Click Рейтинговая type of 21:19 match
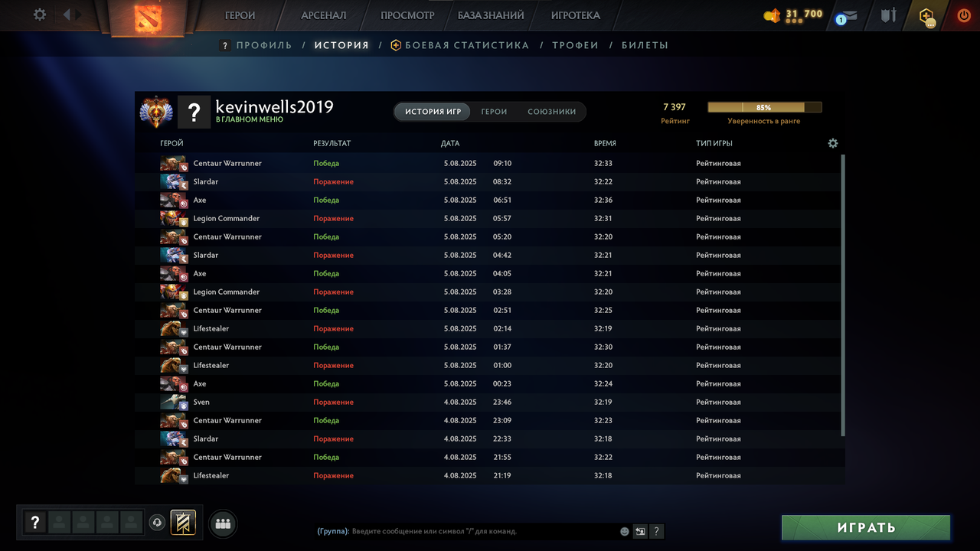 tap(718, 475)
